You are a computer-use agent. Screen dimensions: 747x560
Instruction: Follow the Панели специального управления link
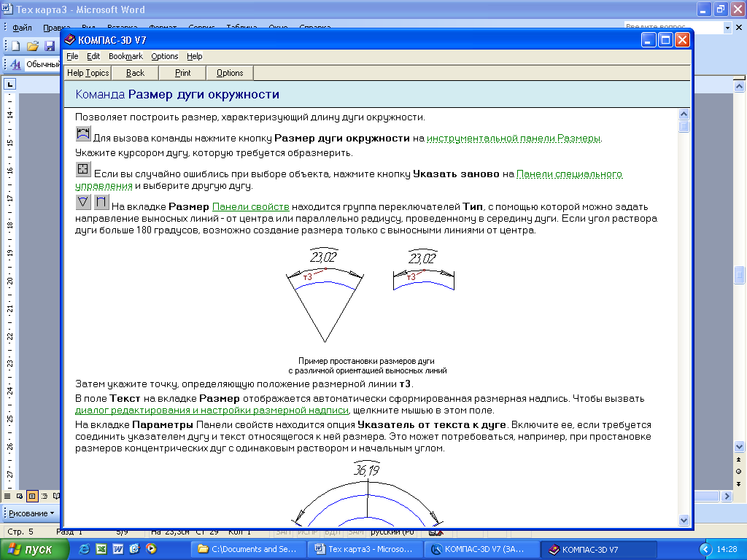pyautogui.click(x=569, y=174)
